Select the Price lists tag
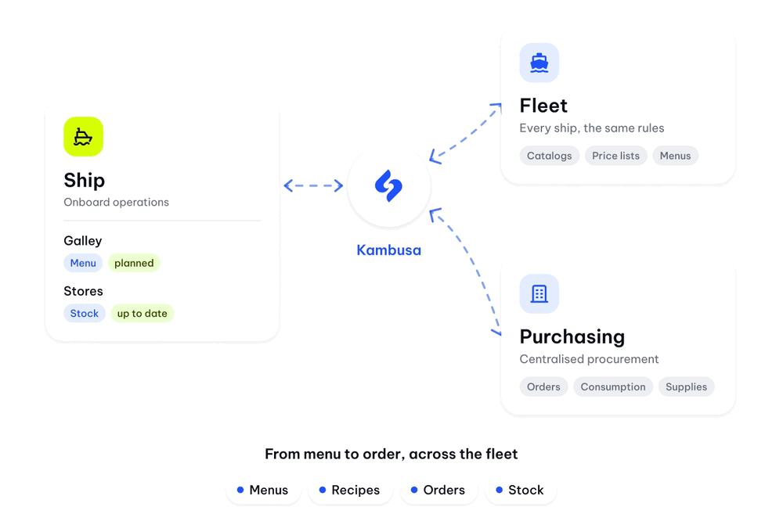The image size is (783, 532). (615, 156)
